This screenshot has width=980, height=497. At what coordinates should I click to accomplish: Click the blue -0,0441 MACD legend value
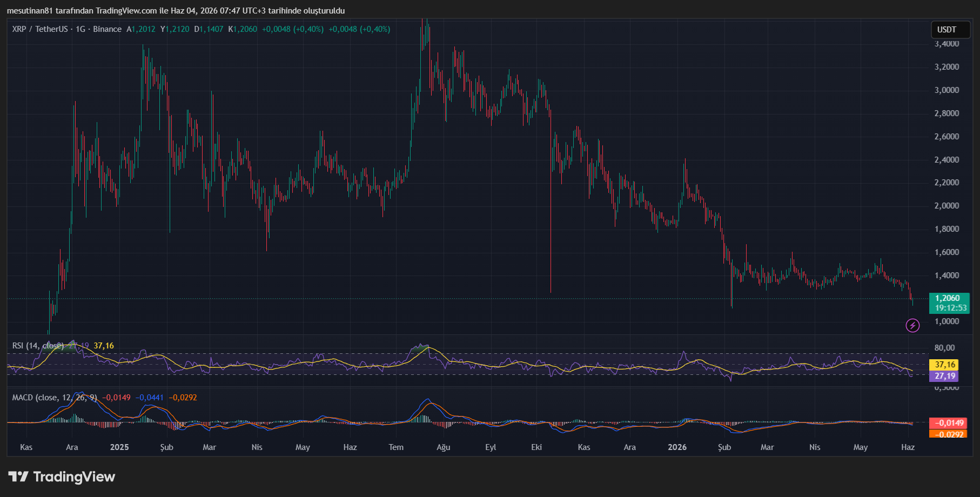coord(150,398)
